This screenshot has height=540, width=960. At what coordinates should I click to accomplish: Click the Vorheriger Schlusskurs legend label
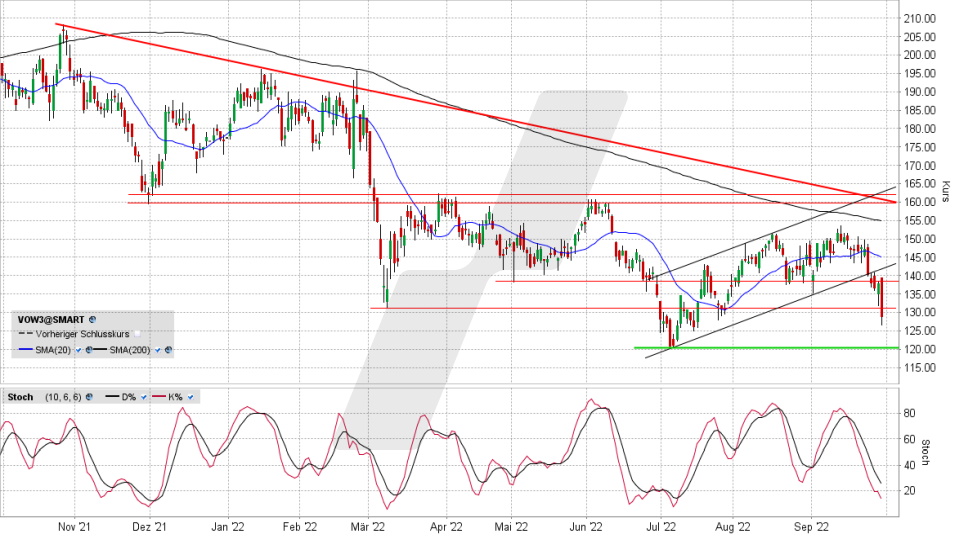(x=82, y=334)
